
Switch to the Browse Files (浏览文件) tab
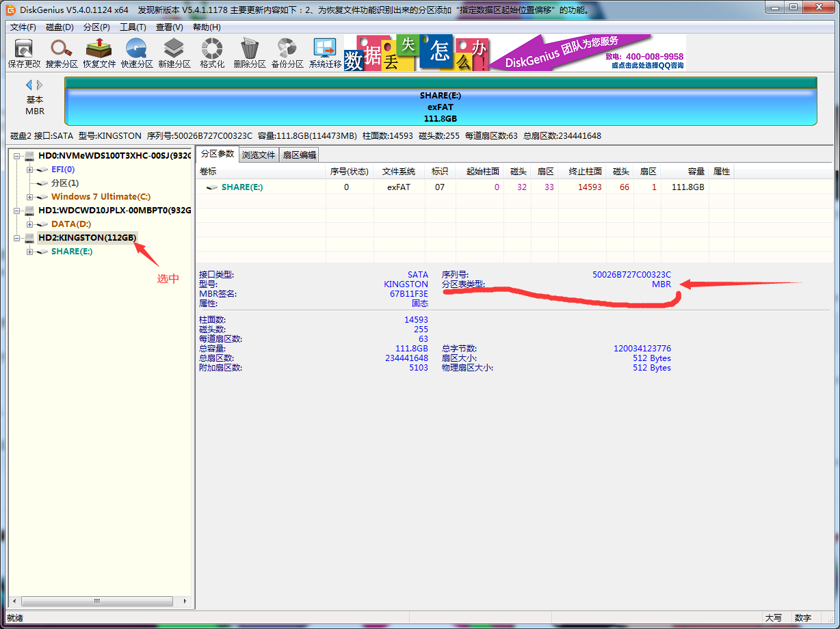pos(259,155)
